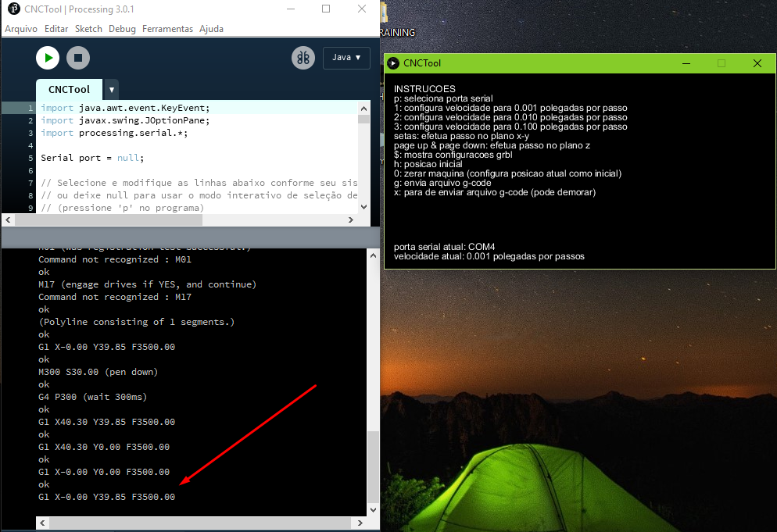
Task: Click the console scroll up arrow
Action: [373, 255]
